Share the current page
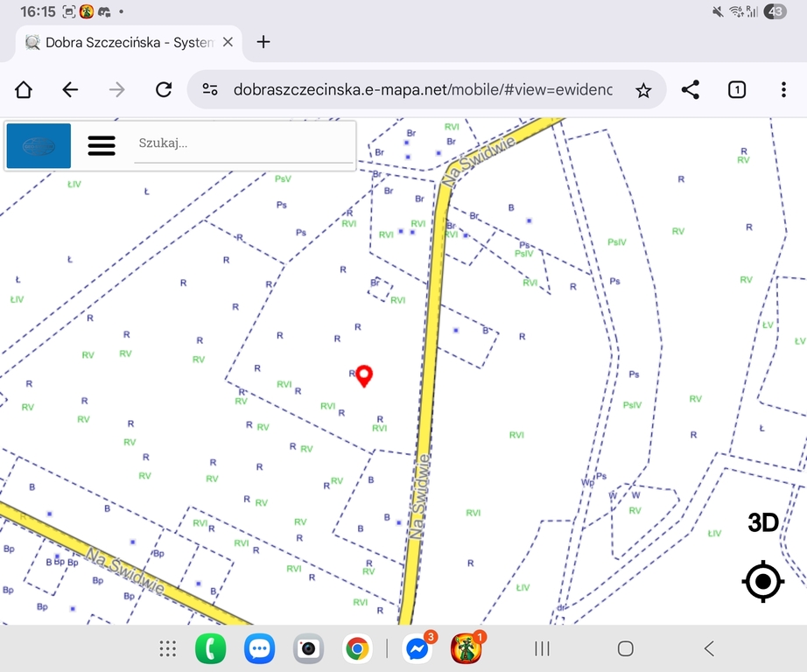This screenshot has height=672, width=807. (690, 89)
